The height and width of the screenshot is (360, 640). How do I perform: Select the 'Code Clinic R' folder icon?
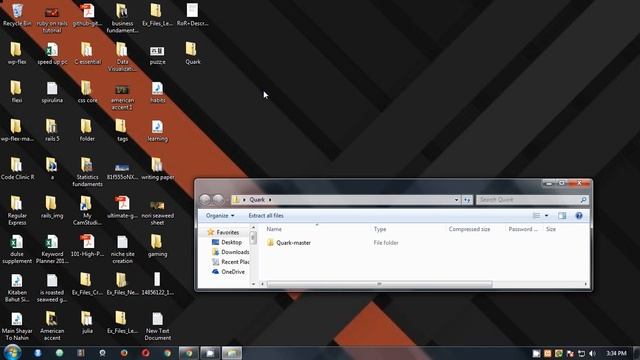click(x=17, y=169)
